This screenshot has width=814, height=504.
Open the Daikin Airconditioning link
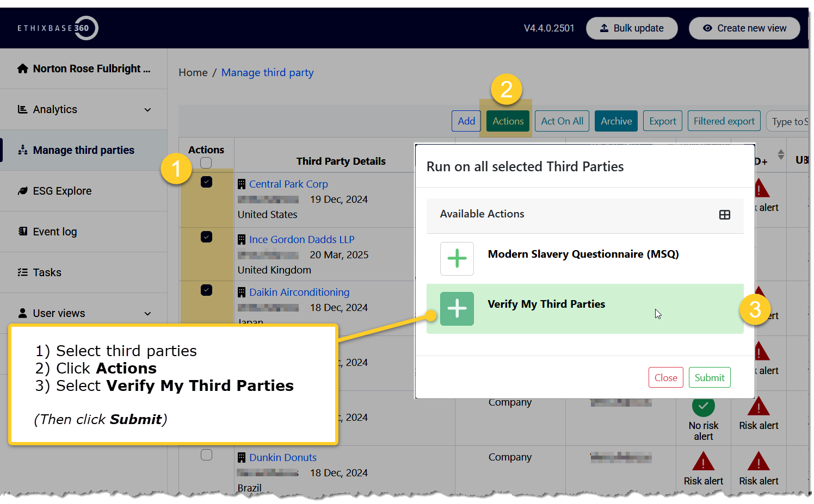(x=299, y=293)
